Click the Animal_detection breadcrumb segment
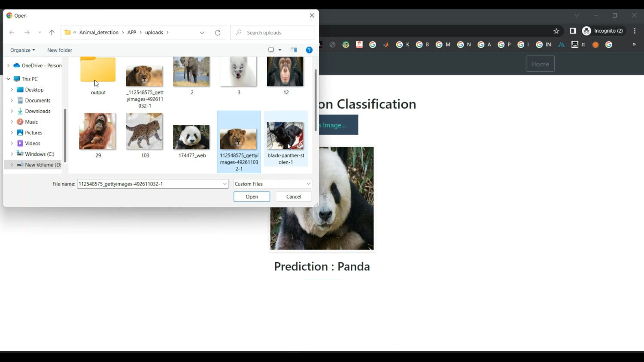This screenshot has height=362, width=644. (99, 33)
